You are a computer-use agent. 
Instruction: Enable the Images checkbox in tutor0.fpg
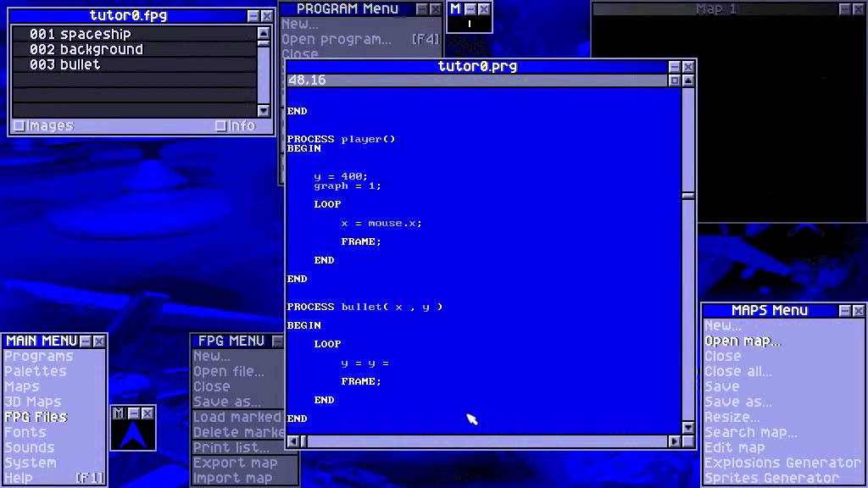point(19,126)
